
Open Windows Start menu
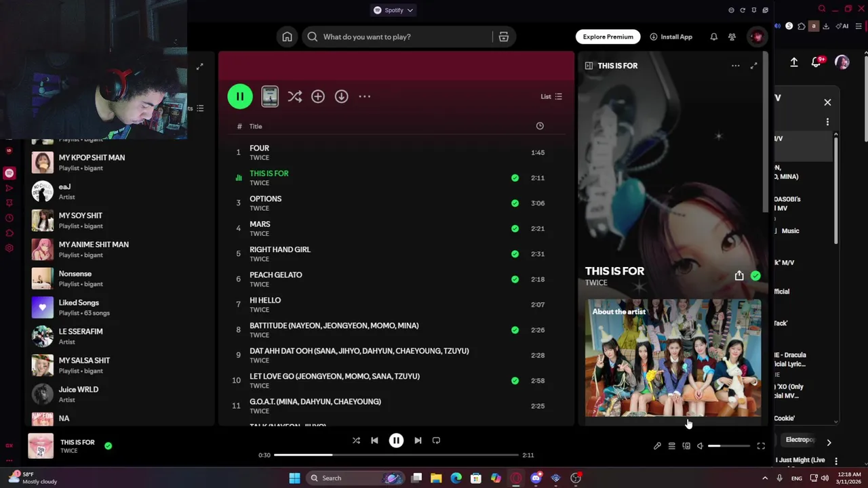(294, 478)
